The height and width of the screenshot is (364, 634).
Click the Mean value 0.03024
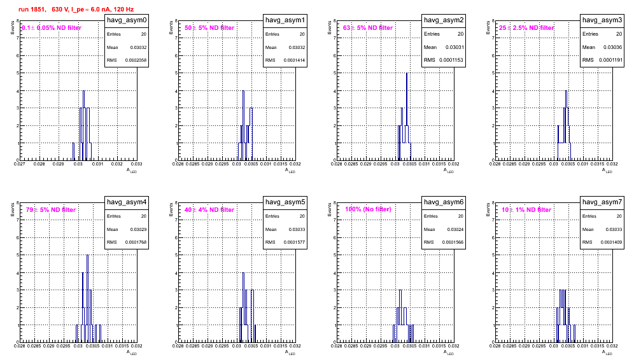pos(455,229)
